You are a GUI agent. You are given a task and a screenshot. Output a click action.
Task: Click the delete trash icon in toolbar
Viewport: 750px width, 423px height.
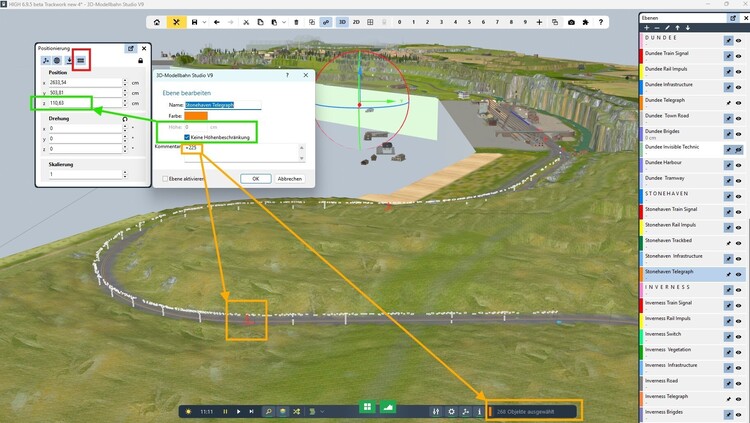click(x=298, y=21)
